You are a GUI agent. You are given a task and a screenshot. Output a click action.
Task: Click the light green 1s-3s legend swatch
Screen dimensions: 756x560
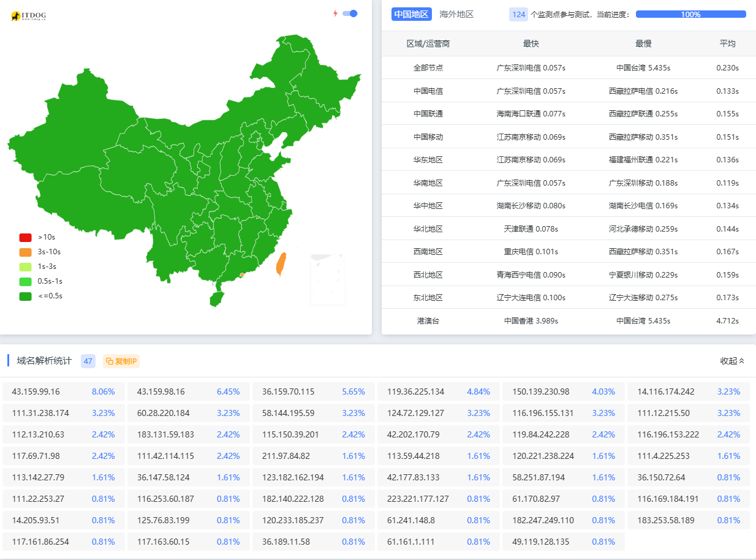coord(25,267)
